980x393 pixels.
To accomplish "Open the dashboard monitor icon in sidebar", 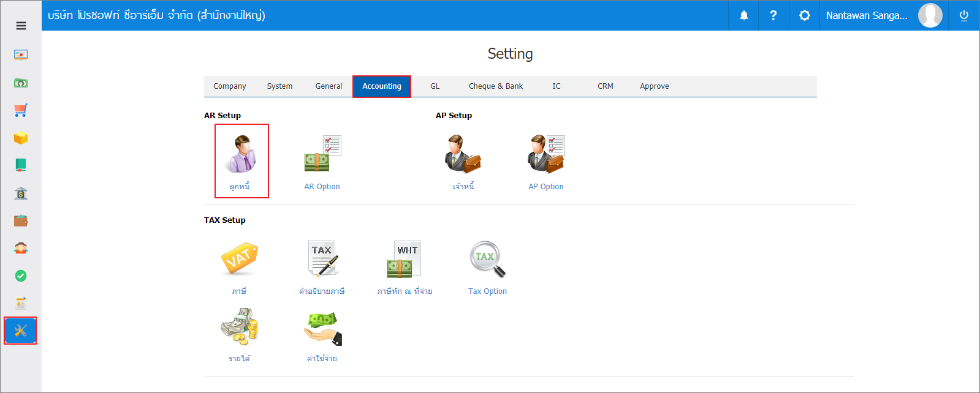I will pyautogui.click(x=21, y=54).
